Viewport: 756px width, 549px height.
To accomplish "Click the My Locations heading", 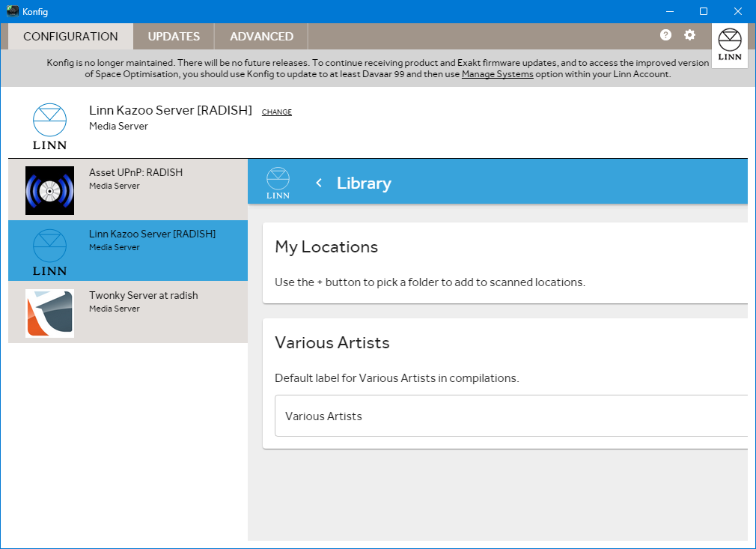I will pos(326,247).
